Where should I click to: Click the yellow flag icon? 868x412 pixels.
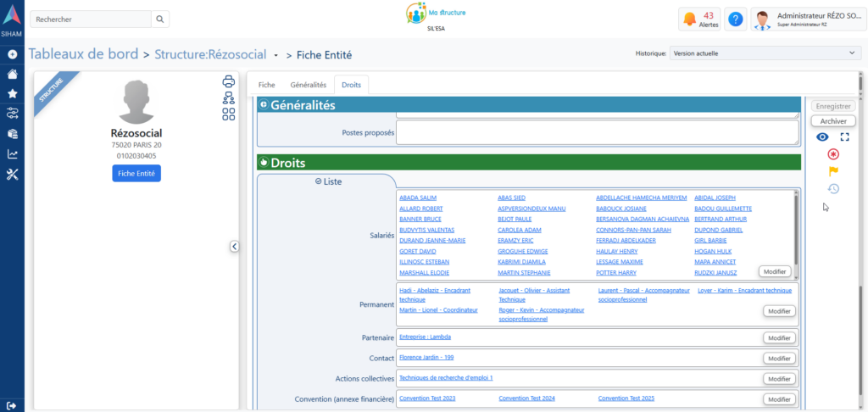click(833, 171)
